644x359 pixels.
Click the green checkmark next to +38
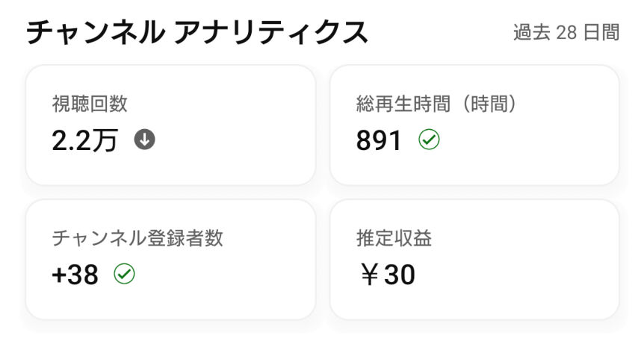(x=124, y=274)
